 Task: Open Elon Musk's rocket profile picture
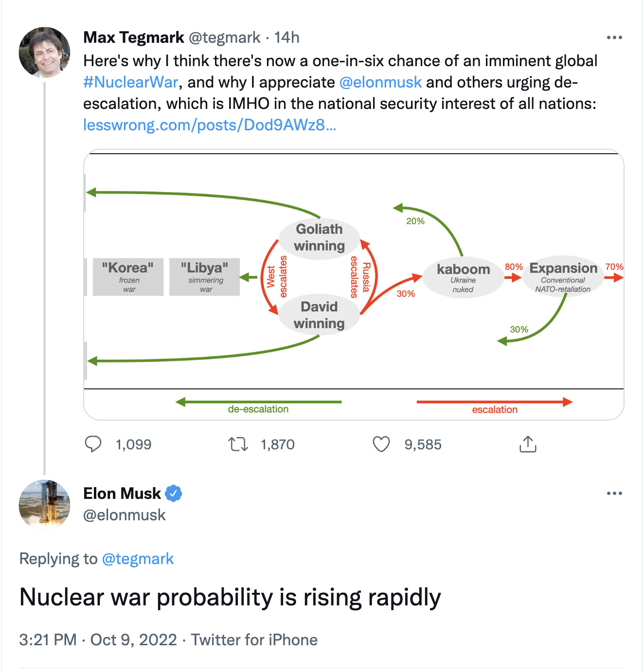point(44,505)
